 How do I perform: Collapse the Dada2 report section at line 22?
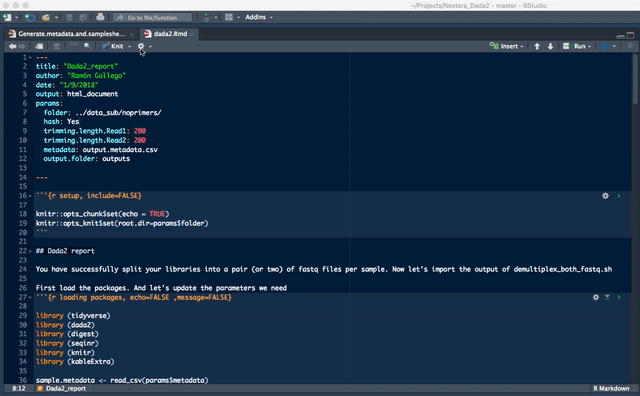pyautogui.click(x=30, y=251)
